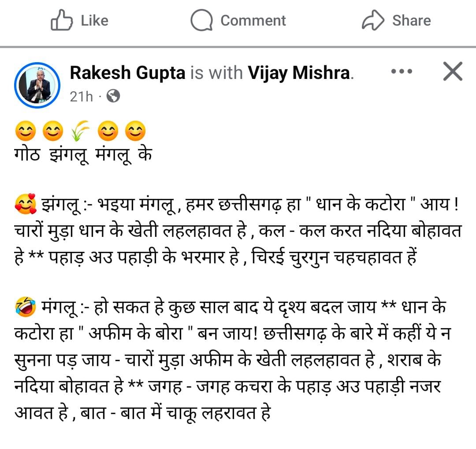Click the last smiling emoji in the row
Screen dimensions: 476x449
(x=135, y=131)
